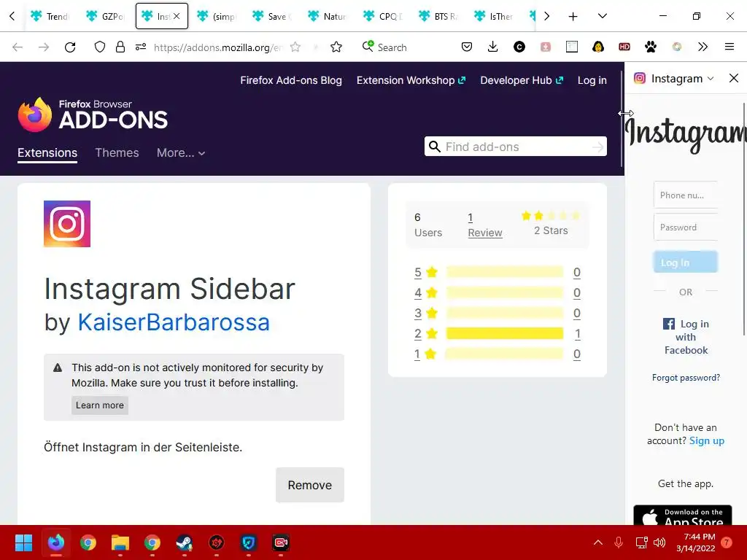747x560 pixels.
Task: Open a new tab with plus button
Action: click(x=573, y=17)
